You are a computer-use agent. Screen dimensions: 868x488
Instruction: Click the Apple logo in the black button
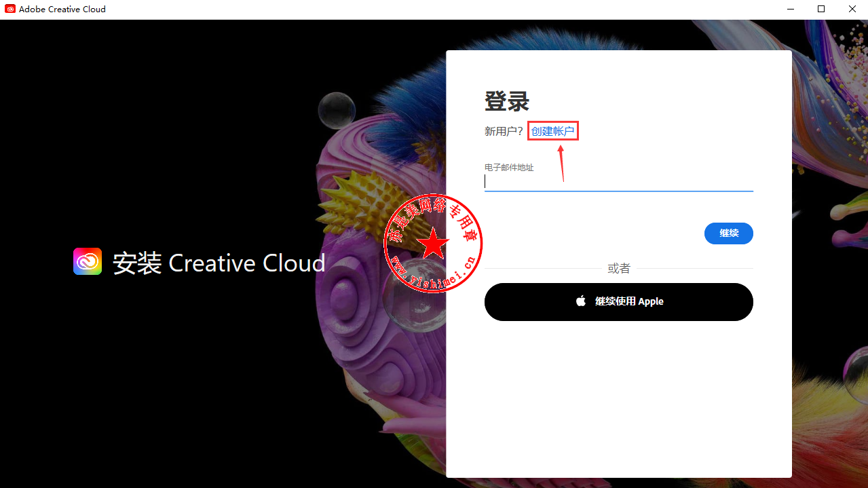point(581,301)
